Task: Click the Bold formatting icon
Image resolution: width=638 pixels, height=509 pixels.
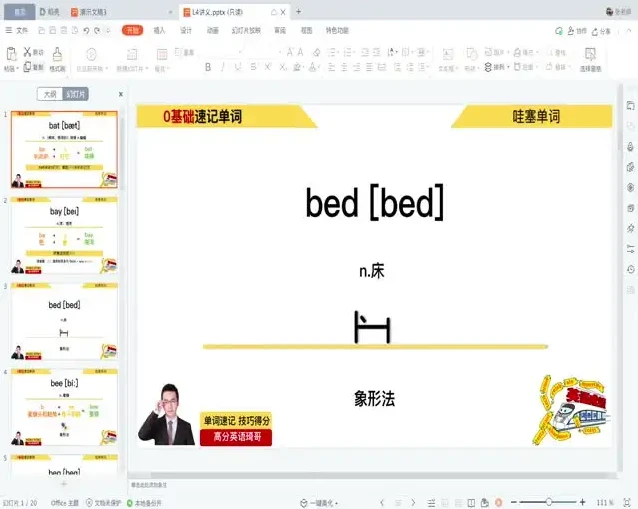Action: pos(208,68)
